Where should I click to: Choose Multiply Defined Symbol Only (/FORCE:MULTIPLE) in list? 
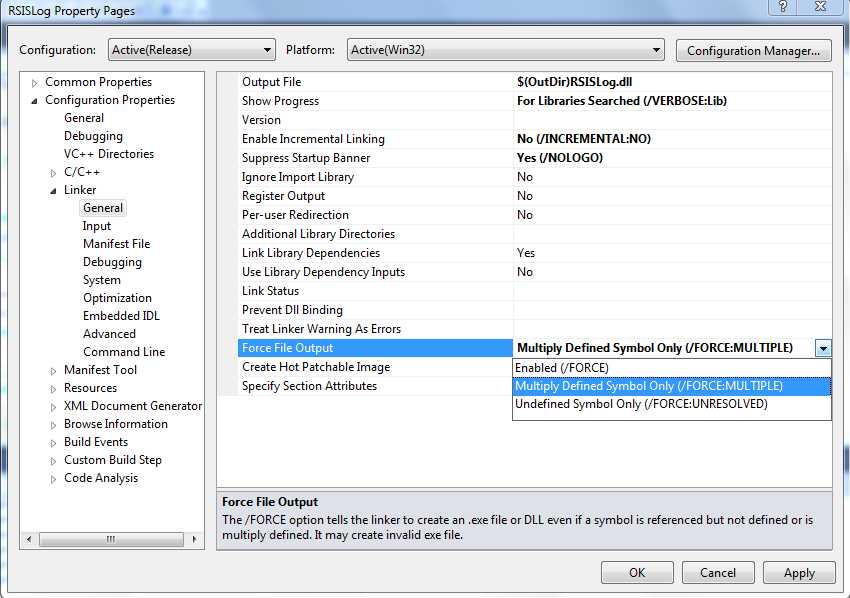[x=671, y=386]
